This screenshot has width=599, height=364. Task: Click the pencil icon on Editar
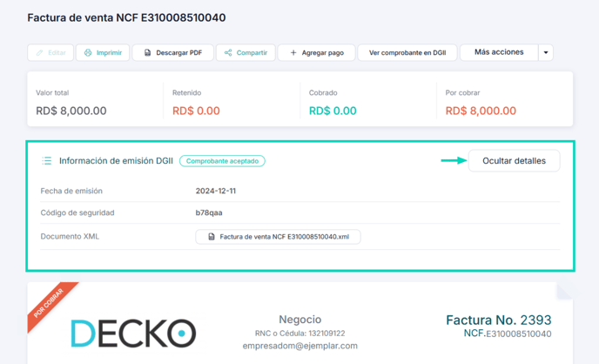coord(39,53)
